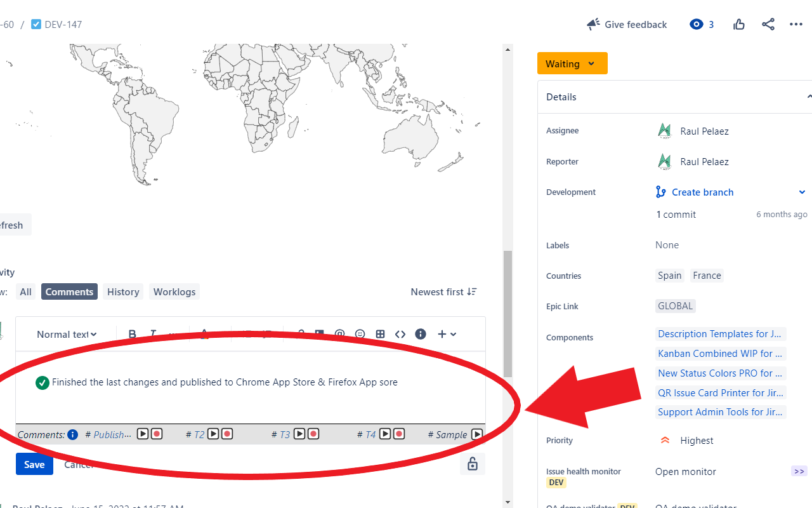Screen dimensions: 812x508
Task: Expand the insert options with the plus dropdown
Action: tap(447, 334)
